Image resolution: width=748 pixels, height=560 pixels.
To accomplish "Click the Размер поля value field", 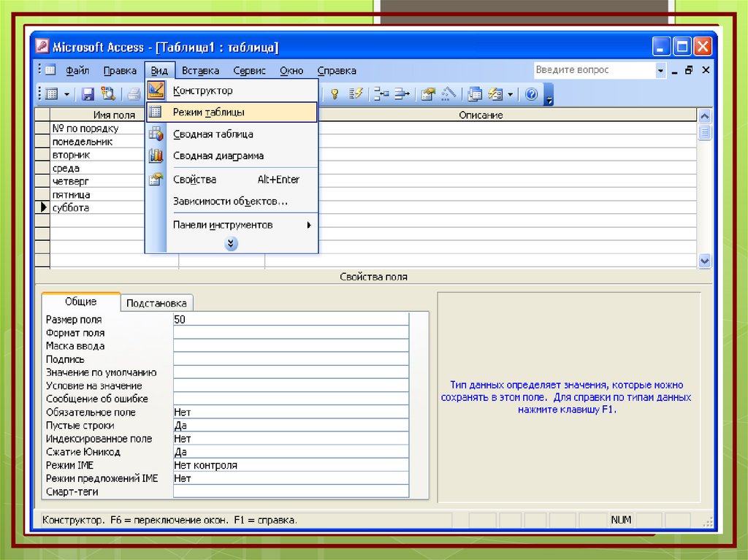I will 290,320.
